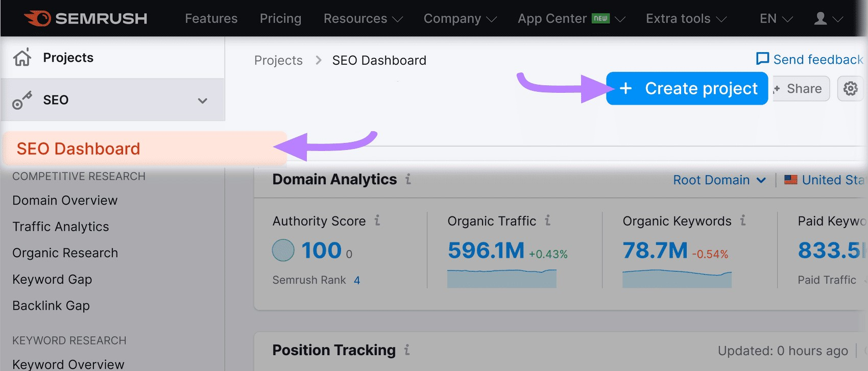Click the Authority Score 100 value
Viewport: 868px width, 371px height.
click(321, 250)
